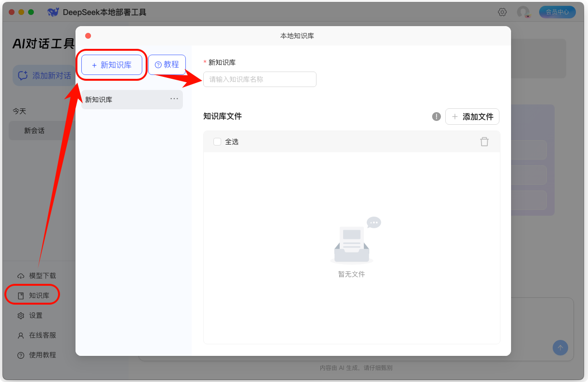Select the 新知识库 entry in the list

(x=132, y=100)
